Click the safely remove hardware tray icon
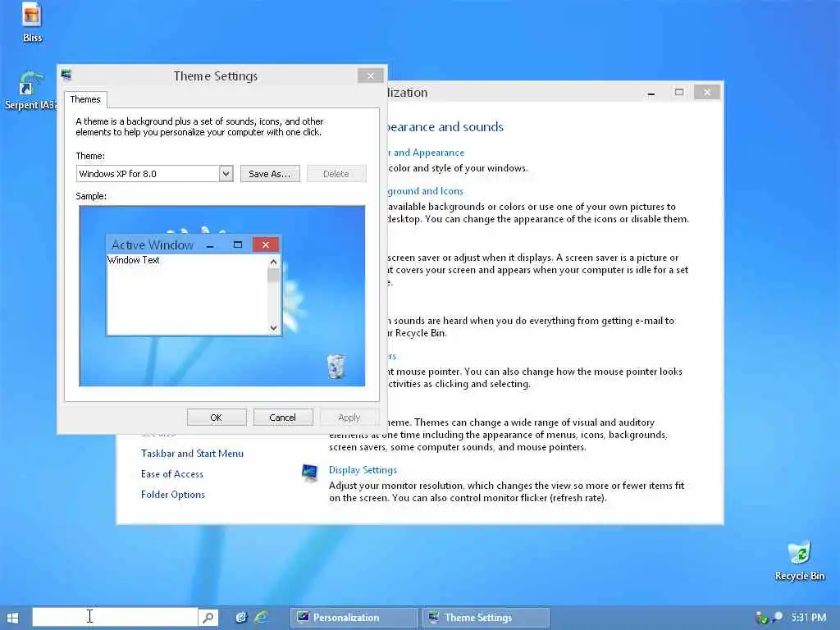 pyautogui.click(x=760, y=619)
